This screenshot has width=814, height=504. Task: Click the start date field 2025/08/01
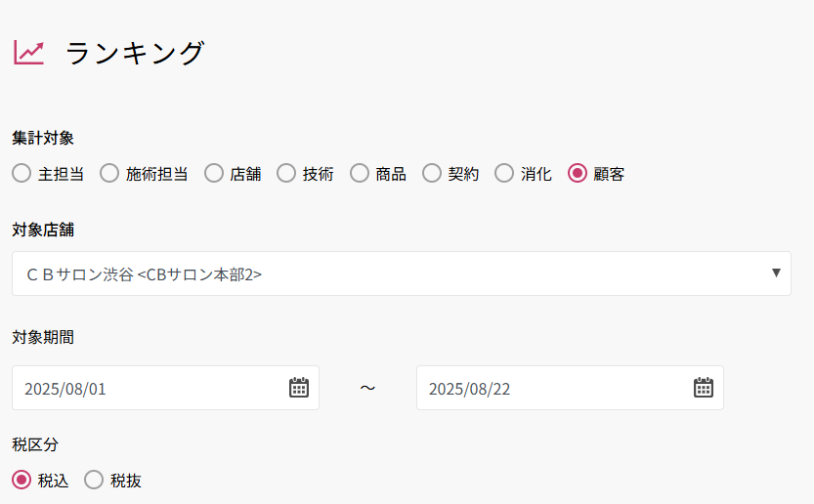coord(147,388)
